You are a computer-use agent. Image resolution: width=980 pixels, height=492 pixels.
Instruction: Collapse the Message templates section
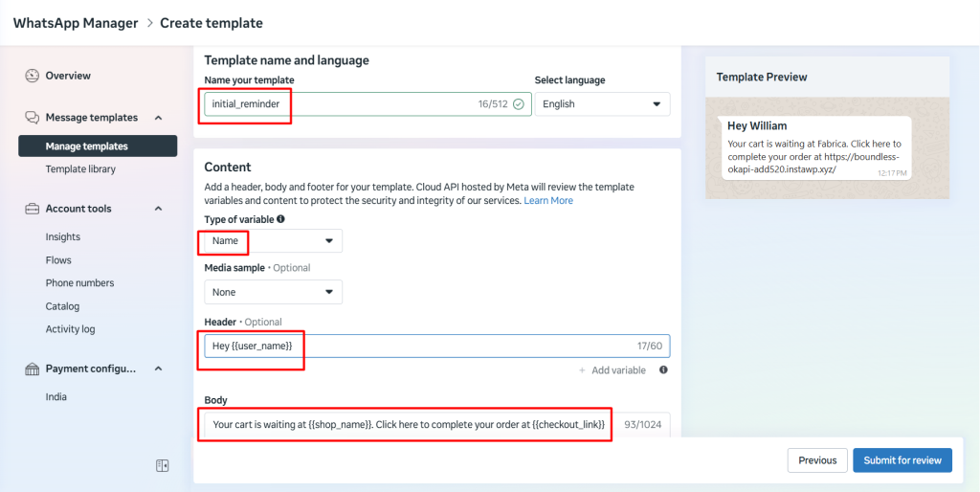tap(158, 118)
